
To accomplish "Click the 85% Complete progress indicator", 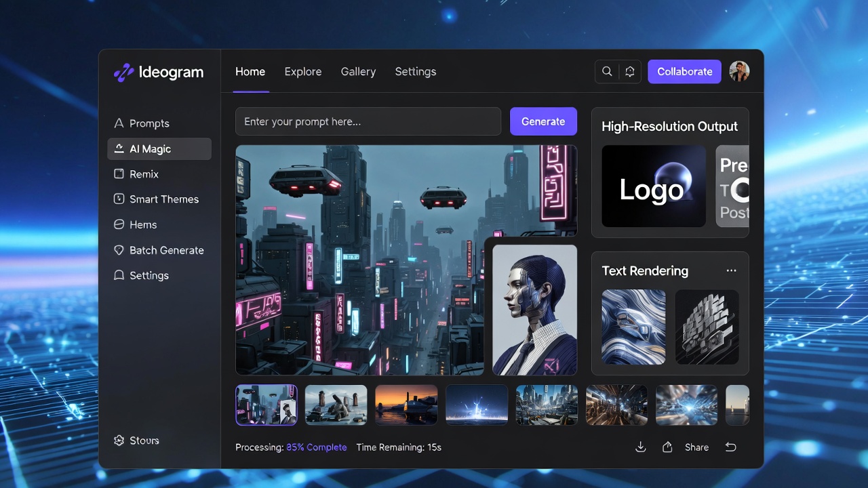I will [x=317, y=447].
